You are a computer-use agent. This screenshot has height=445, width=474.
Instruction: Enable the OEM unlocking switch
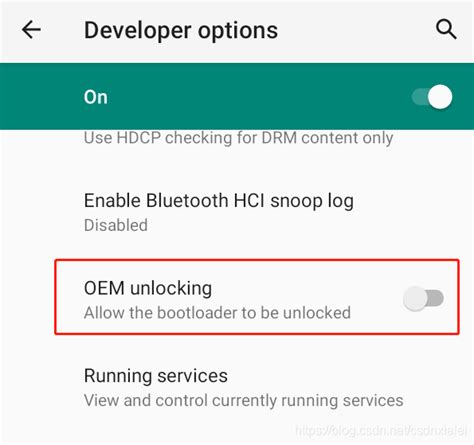(423, 298)
